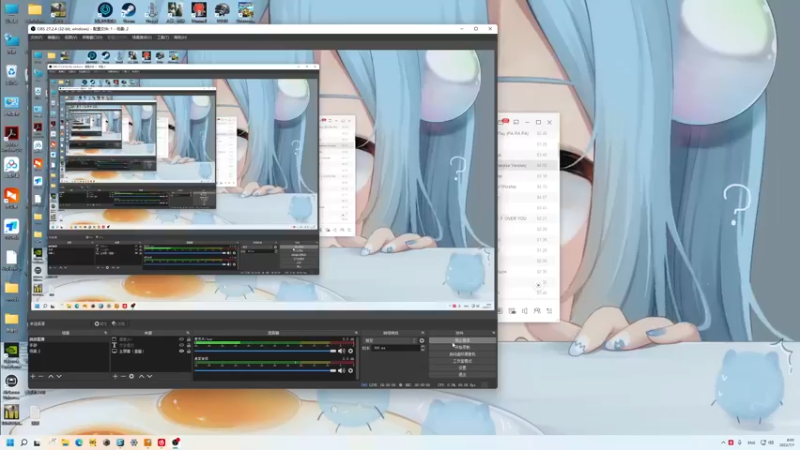Switch the music player to mini mode
The image size is (800, 450).
(516, 122)
